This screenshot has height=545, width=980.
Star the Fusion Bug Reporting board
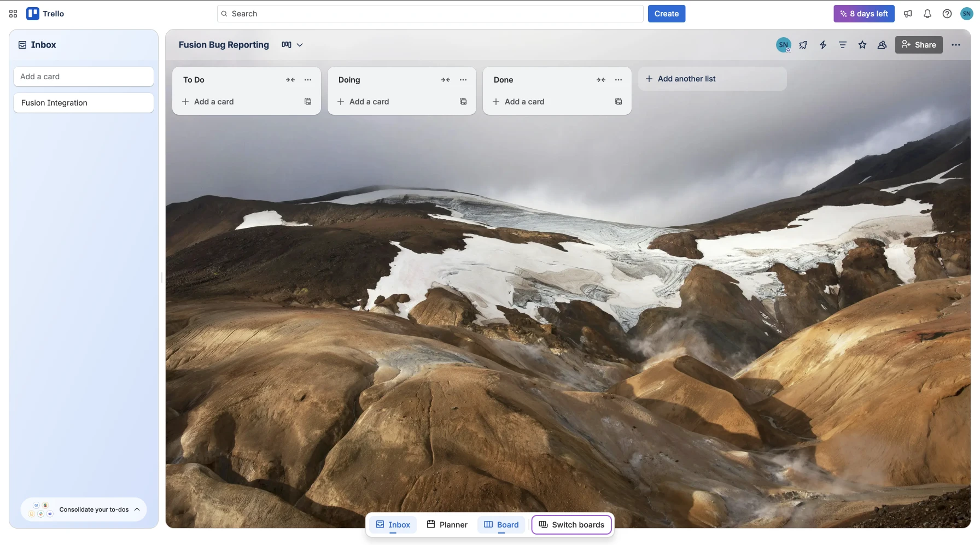point(862,45)
